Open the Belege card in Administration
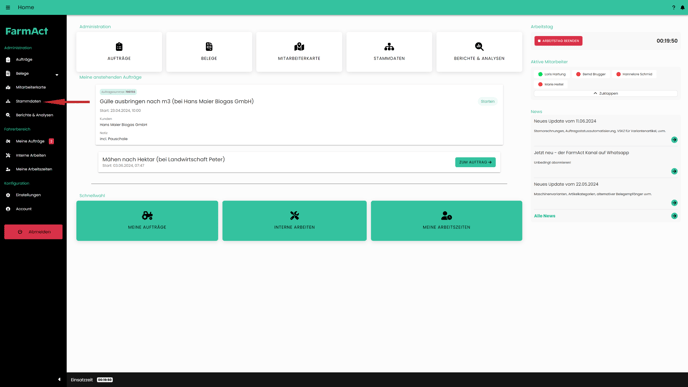 (209, 51)
